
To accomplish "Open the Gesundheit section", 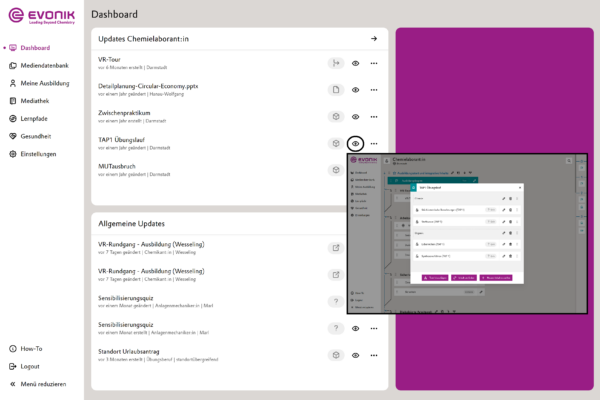I will [30, 136].
